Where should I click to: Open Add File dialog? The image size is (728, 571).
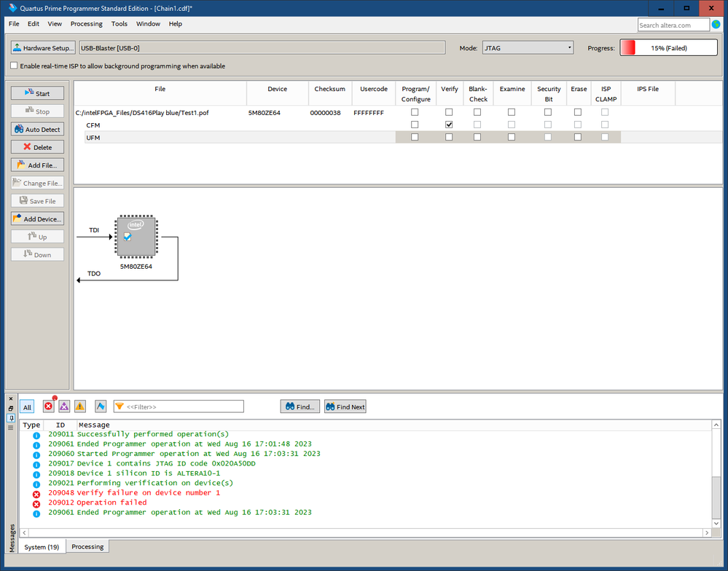pyautogui.click(x=37, y=165)
